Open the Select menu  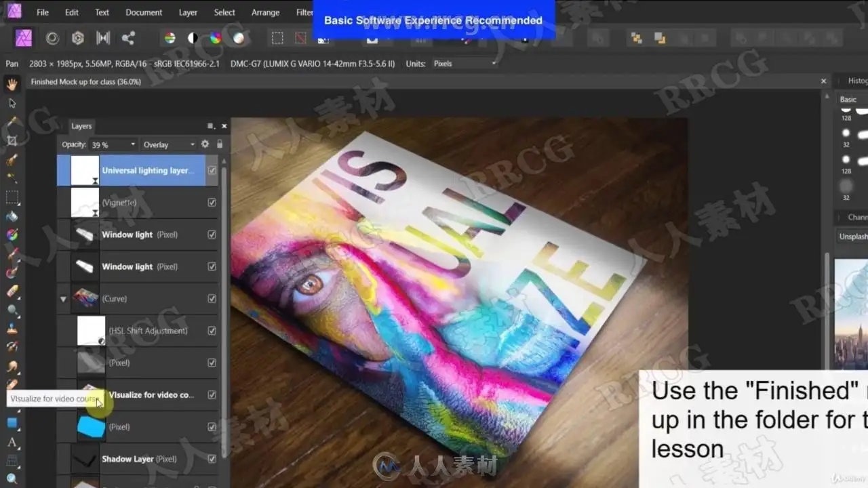[x=224, y=12]
